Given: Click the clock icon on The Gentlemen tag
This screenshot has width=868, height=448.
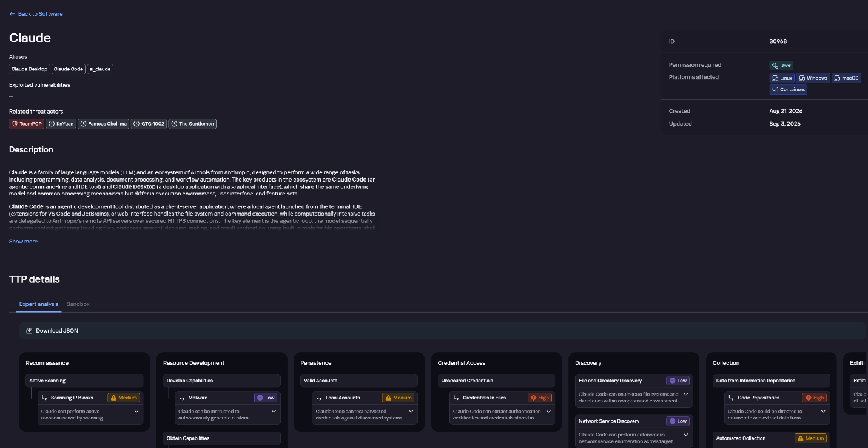Looking at the screenshot, I should coord(174,124).
